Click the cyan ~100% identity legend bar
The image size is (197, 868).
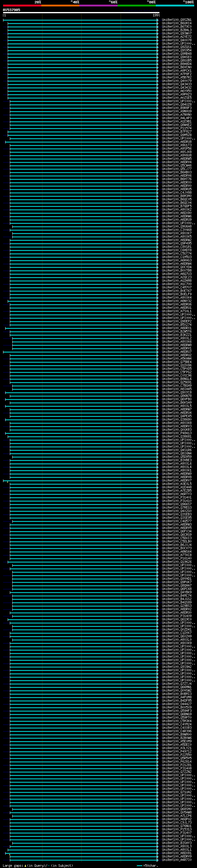click(x=175, y=6)
